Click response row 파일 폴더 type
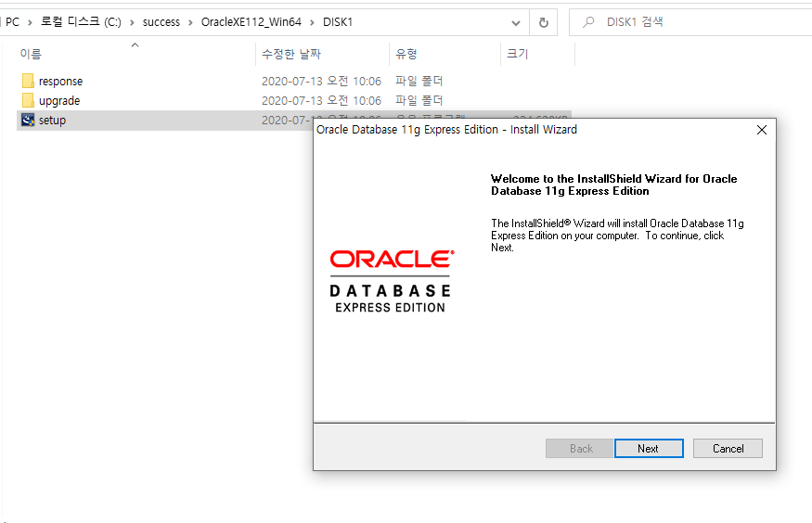The height and width of the screenshot is (523, 812). (419, 82)
